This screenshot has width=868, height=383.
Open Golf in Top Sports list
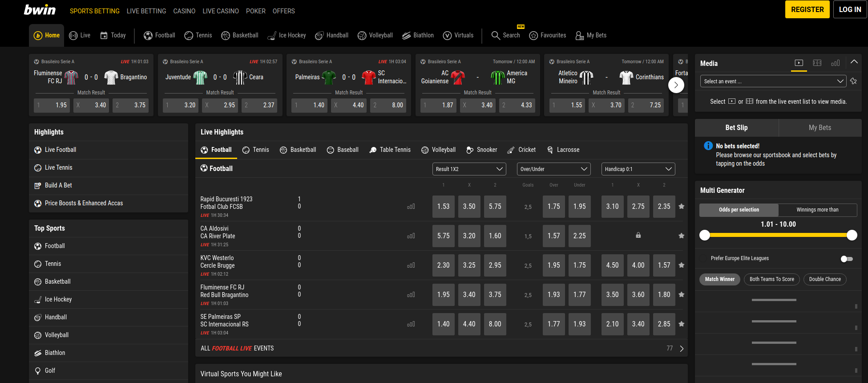tap(109, 371)
